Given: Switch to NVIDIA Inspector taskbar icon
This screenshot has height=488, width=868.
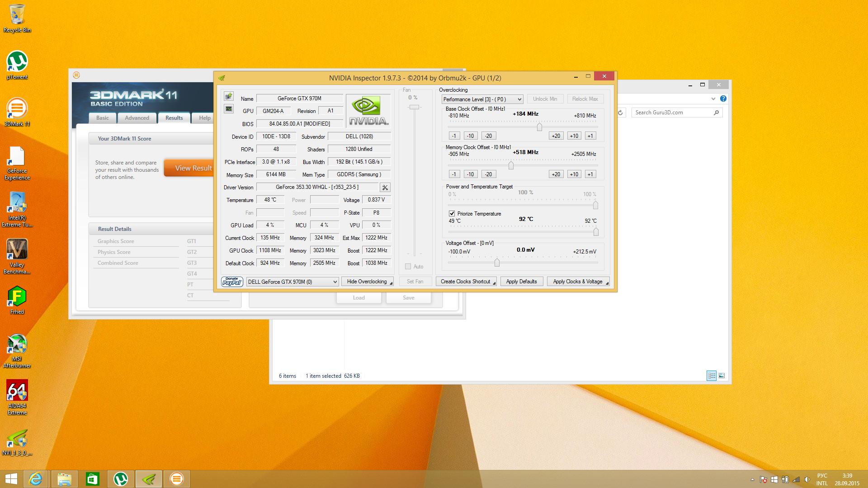Looking at the screenshot, I should (149, 479).
